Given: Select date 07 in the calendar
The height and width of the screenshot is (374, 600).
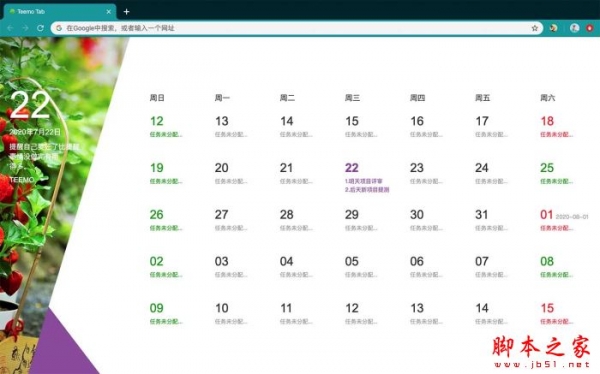Looking at the screenshot, I should coord(482,261).
